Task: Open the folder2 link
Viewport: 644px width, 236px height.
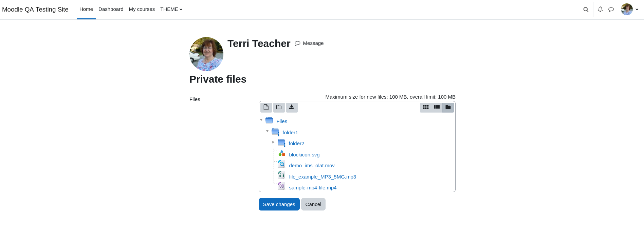Action: (x=296, y=144)
